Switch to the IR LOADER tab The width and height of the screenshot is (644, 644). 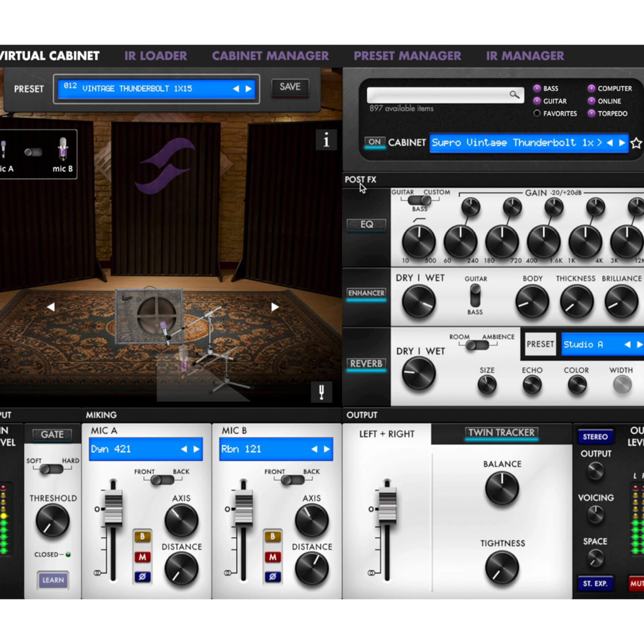[156, 56]
